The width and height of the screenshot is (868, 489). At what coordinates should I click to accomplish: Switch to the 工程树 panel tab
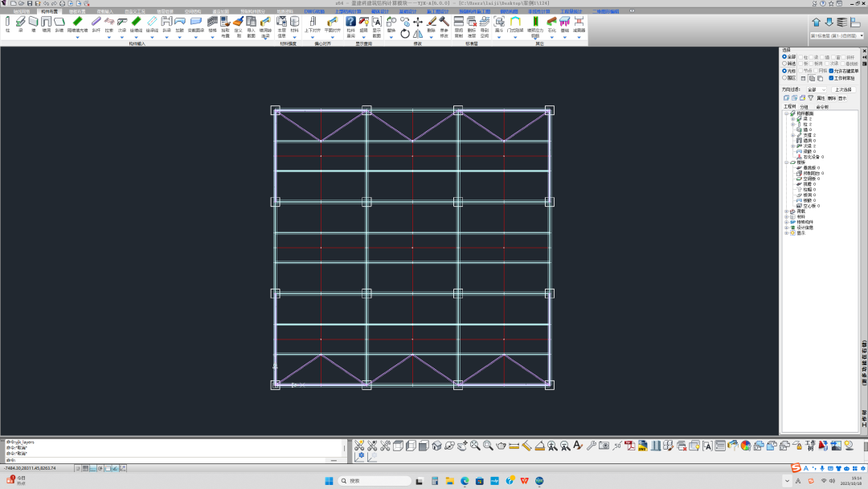[x=789, y=107]
